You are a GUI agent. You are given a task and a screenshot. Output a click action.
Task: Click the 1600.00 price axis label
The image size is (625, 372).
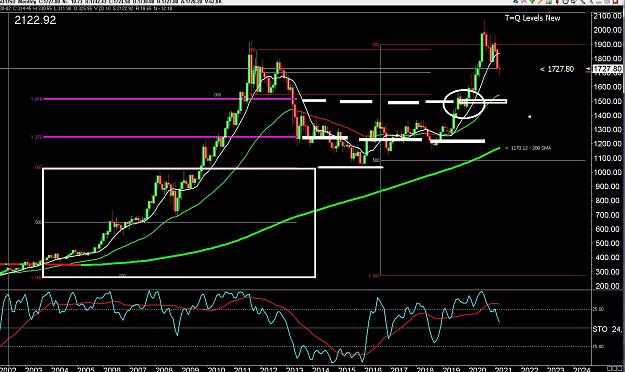tap(607, 87)
